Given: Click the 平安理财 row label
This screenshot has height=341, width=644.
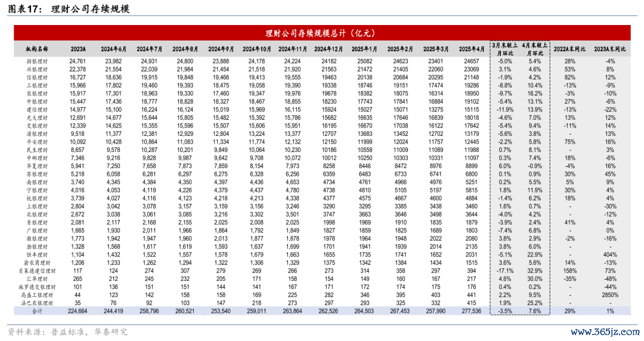Looking at the screenshot, I should (x=37, y=142).
